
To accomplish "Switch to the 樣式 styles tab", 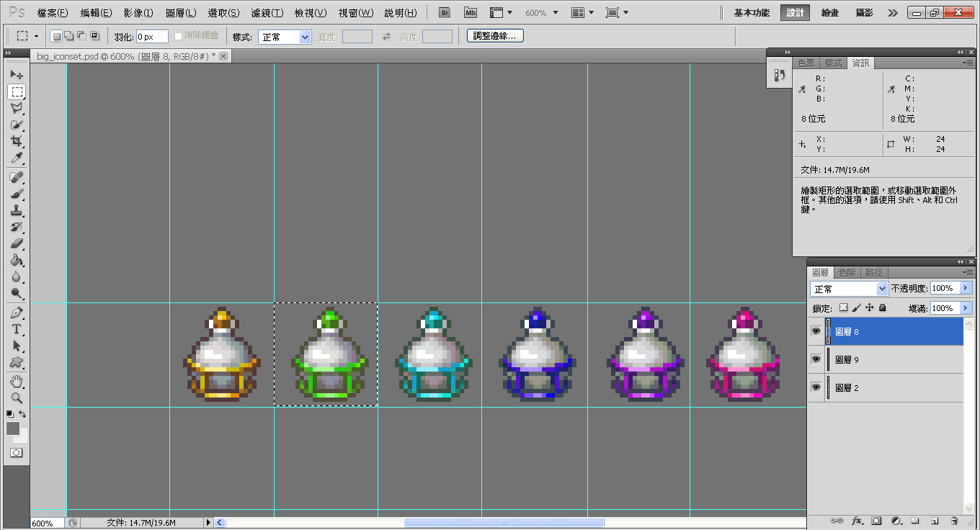I will (833, 63).
